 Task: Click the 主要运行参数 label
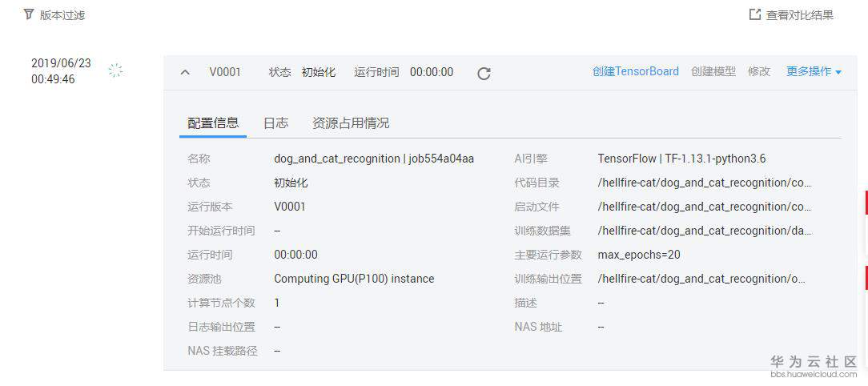[548, 255]
